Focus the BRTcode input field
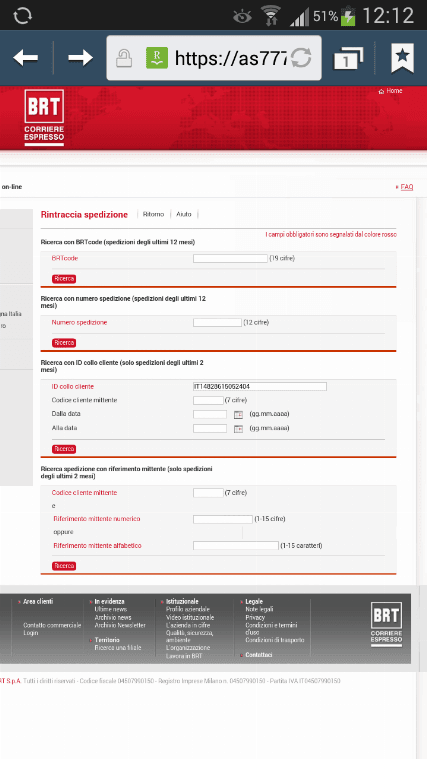The height and width of the screenshot is (759, 427). (230, 258)
